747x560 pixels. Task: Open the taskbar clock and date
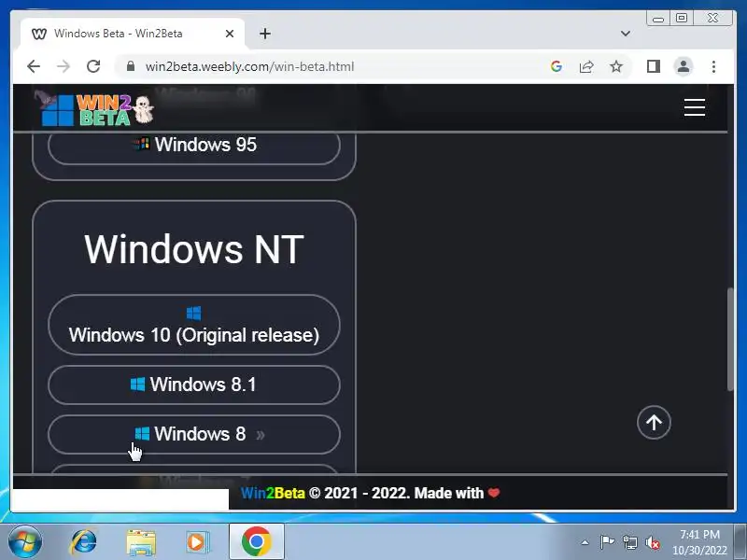coord(699,542)
